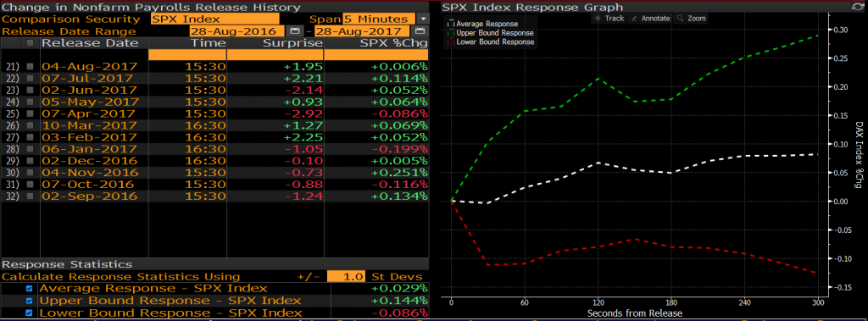This screenshot has width=868, height=321.
Task: Check the box for 02-Dec-2016 release
Action: 30,161
